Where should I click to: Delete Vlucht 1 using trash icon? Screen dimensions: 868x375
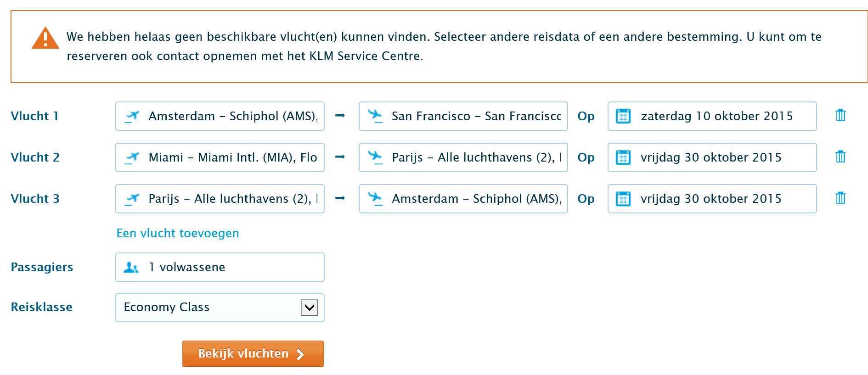840,116
